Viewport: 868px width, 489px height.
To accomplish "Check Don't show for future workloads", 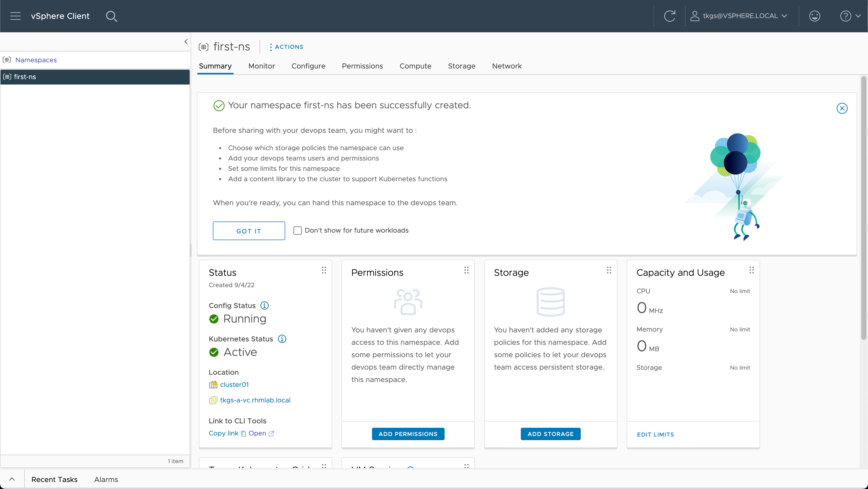I will [x=297, y=231].
